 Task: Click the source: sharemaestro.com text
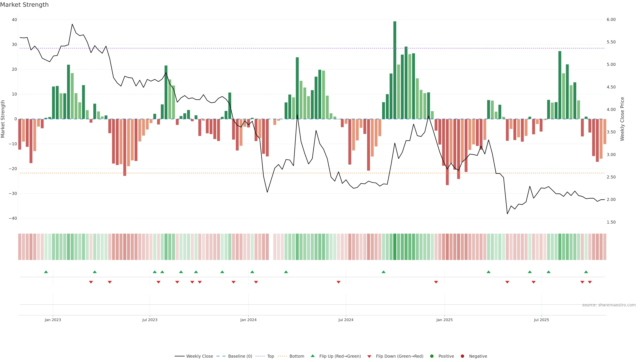(x=609, y=305)
